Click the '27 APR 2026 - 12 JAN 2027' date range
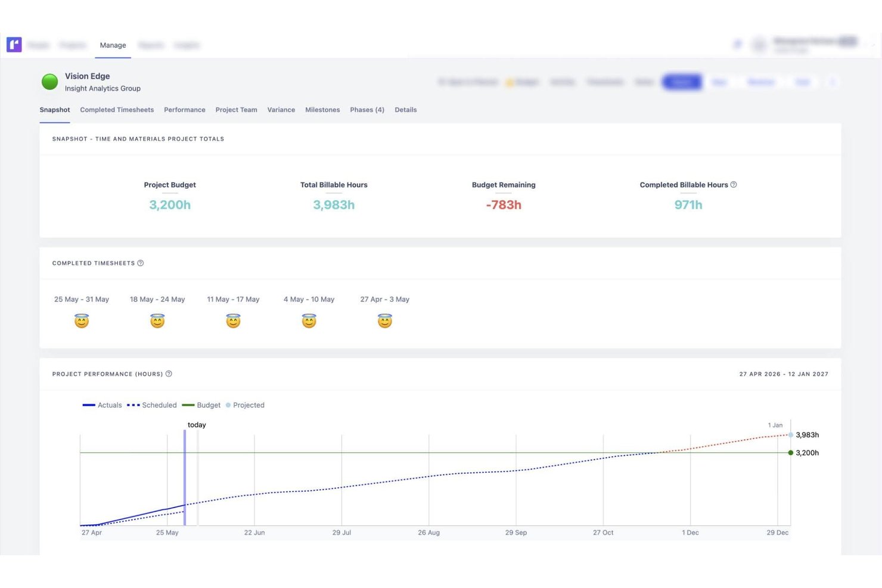The height and width of the screenshot is (588, 882). [784, 374]
